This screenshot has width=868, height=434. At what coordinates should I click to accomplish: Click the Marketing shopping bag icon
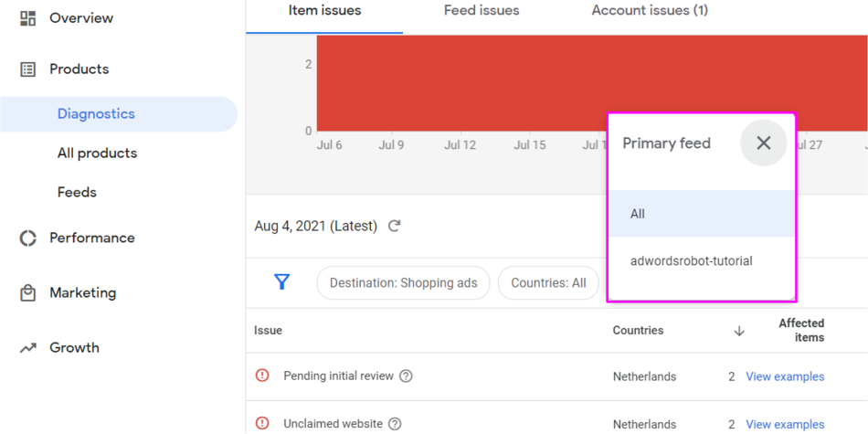28,293
